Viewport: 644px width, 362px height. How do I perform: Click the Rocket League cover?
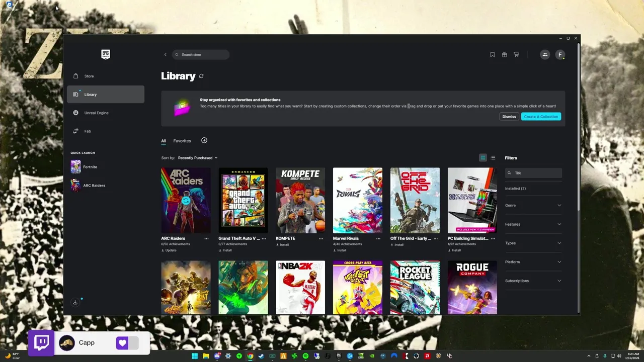coord(415,288)
